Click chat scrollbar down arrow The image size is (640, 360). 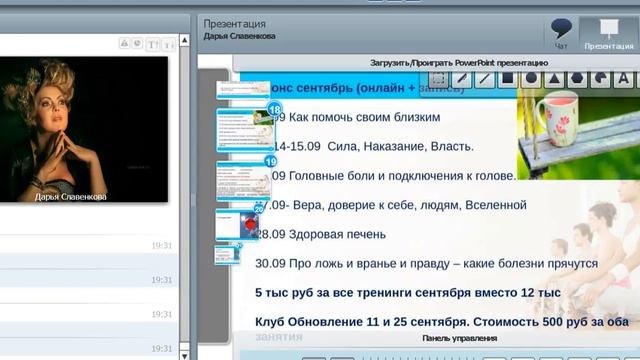point(184,356)
